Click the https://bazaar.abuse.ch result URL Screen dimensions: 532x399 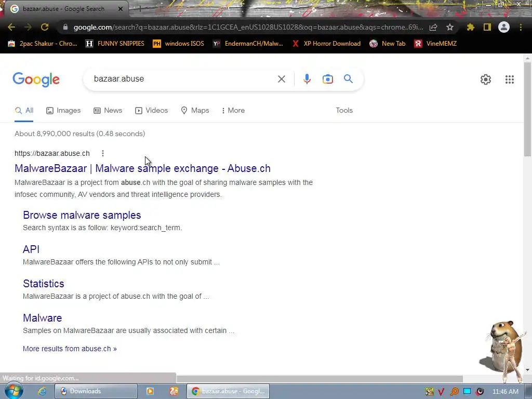pos(52,153)
